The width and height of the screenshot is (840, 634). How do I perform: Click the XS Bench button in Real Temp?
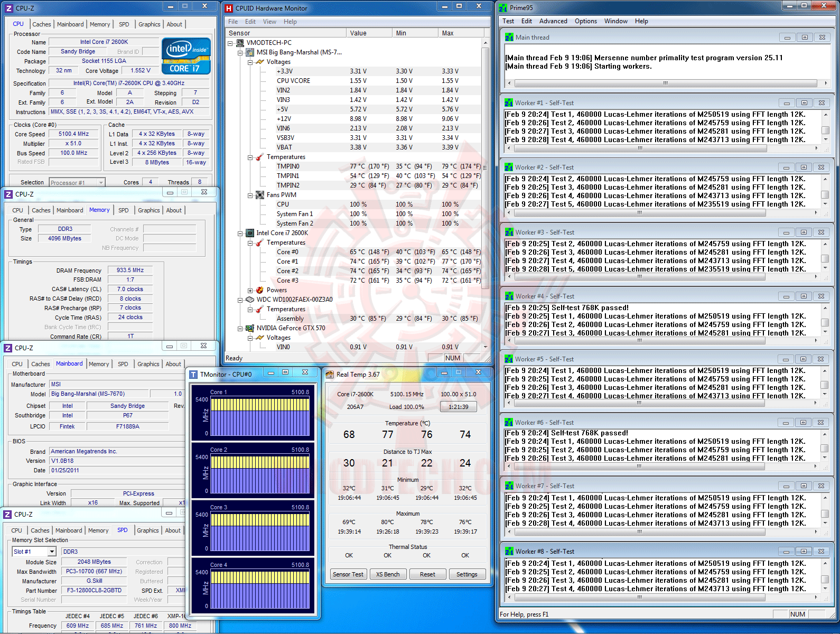388,574
